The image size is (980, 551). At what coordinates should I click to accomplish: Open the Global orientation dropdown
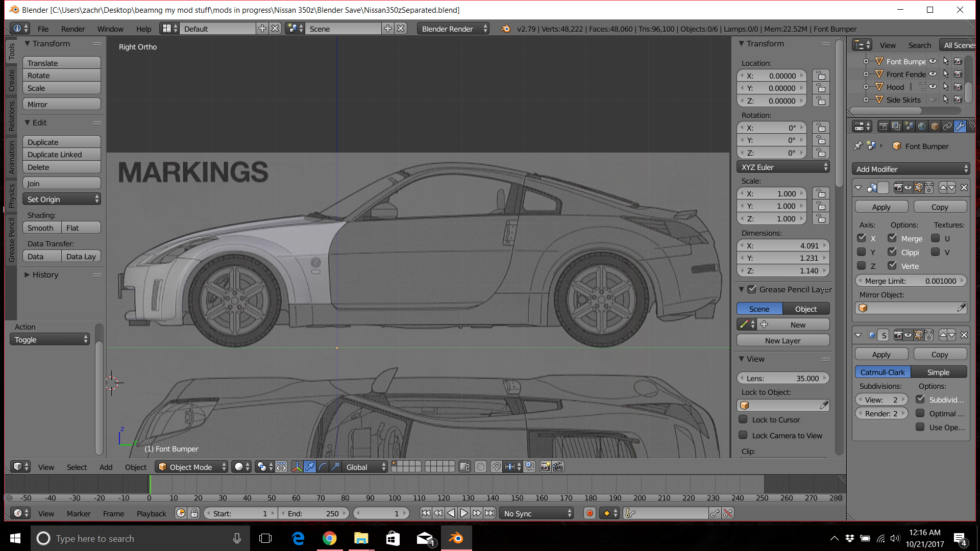point(364,467)
